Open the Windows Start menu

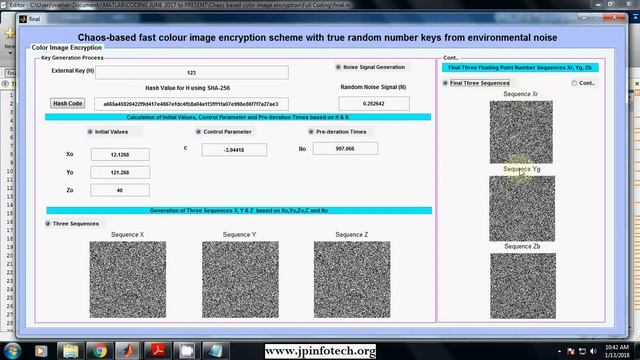tap(13, 351)
